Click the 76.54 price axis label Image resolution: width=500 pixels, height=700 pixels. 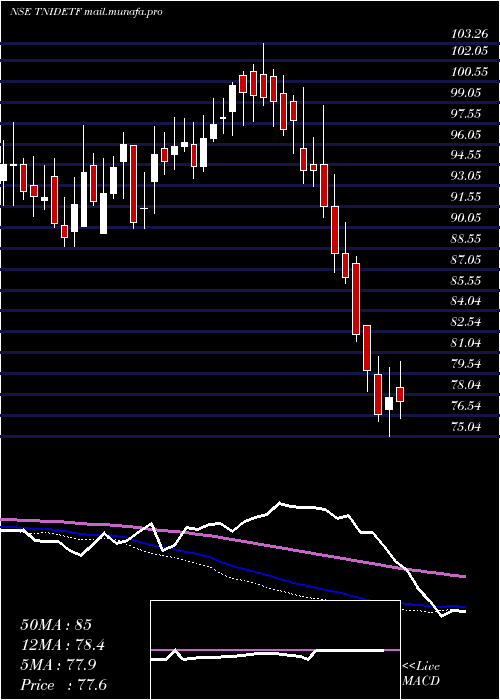coord(467,406)
